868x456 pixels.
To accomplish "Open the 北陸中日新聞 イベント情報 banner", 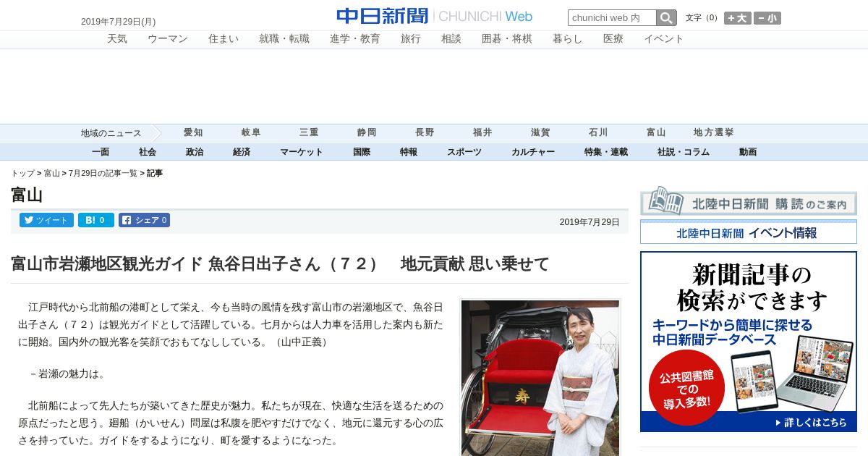I will (749, 232).
